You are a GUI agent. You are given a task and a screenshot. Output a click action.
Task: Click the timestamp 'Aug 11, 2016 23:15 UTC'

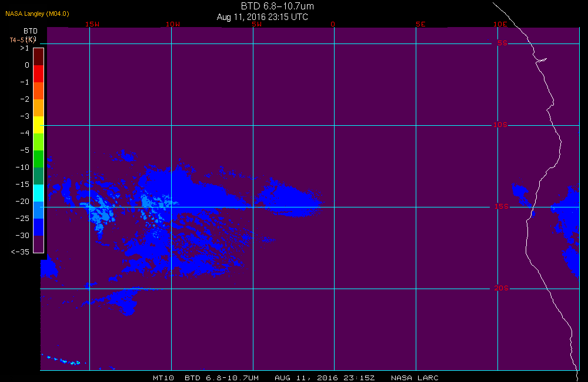click(262, 17)
